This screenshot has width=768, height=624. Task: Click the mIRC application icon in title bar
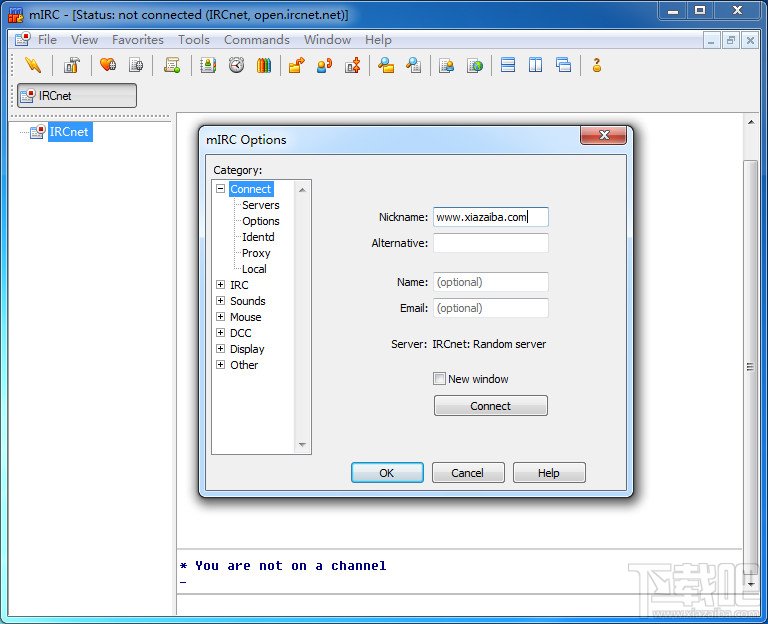[16, 14]
